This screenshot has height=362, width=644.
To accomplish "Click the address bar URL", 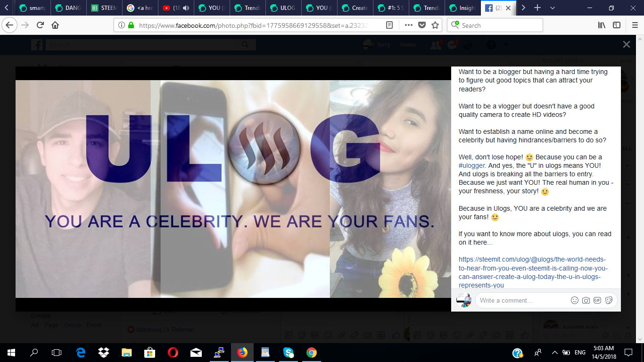I will (x=254, y=25).
